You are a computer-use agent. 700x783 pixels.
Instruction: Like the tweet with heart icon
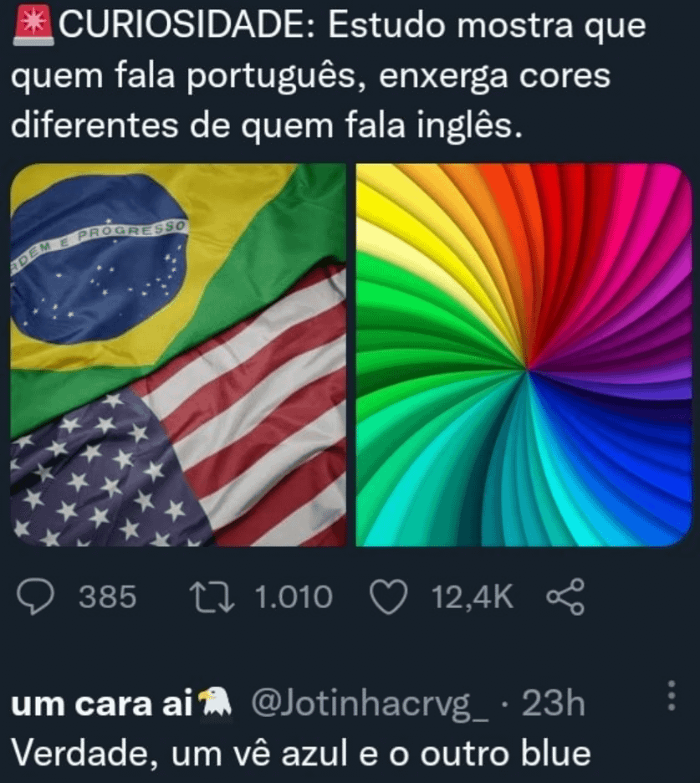click(388, 597)
